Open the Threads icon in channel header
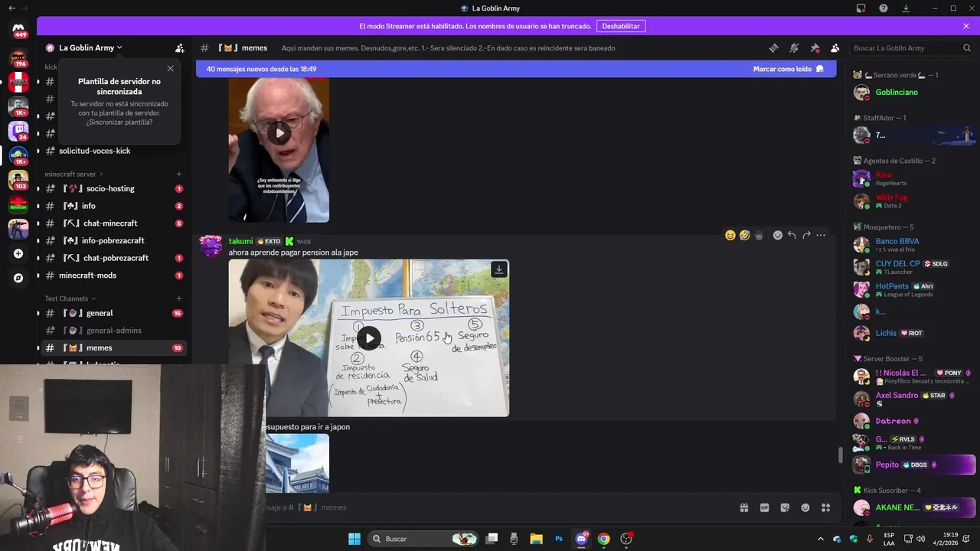The height and width of the screenshot is (551, 980). pos(773,47)
